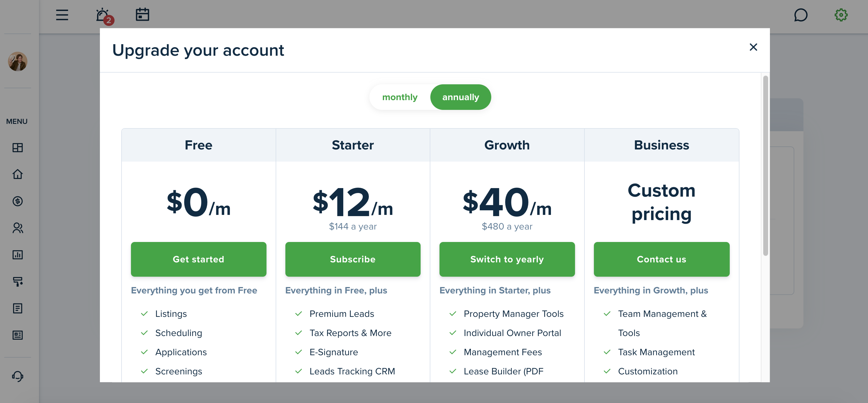Select annually billing option
This screenshot has height=403, width=868.
click(x=460, y=97)
